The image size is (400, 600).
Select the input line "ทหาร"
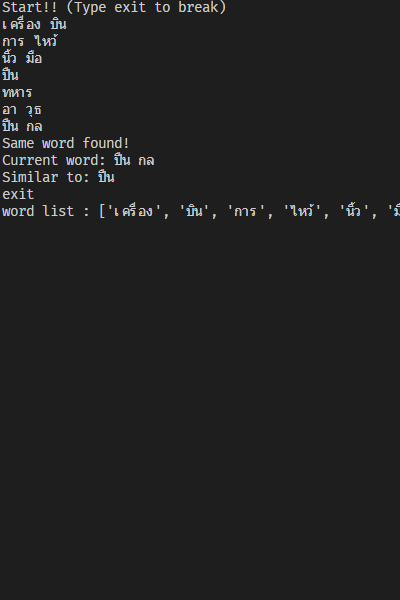coord(17,92)
